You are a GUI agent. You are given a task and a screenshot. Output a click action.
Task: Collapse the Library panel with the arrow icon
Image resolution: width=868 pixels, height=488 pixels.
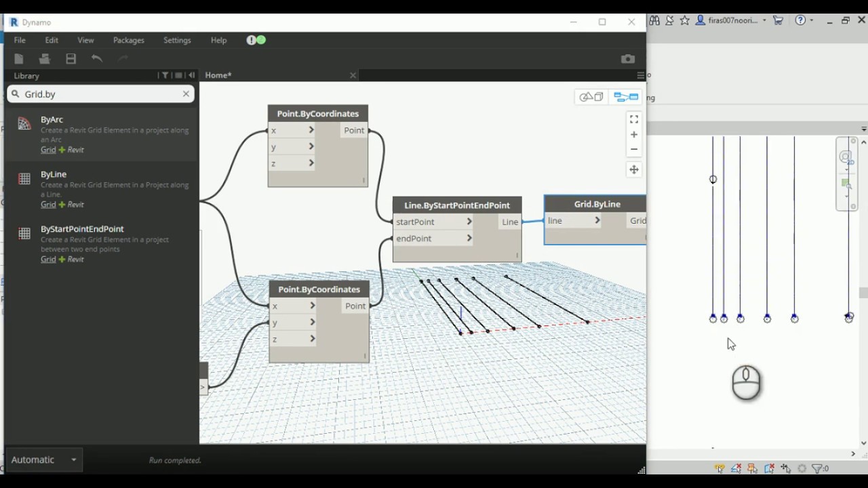pyautogui.click(x=192, y=75)
